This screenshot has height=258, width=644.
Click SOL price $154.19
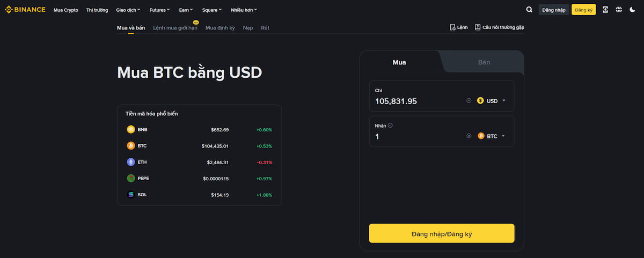(x=220, y=195)
